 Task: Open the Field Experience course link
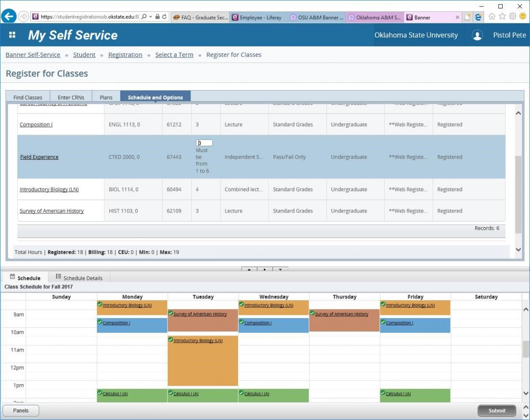click(x=39, y=157)
